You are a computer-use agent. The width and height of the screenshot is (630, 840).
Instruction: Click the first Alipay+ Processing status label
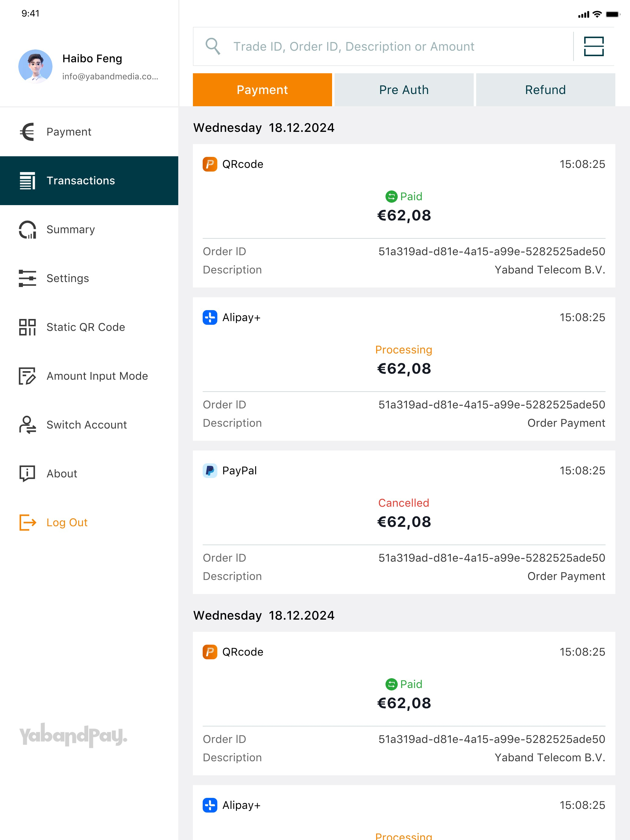point(404,350)
